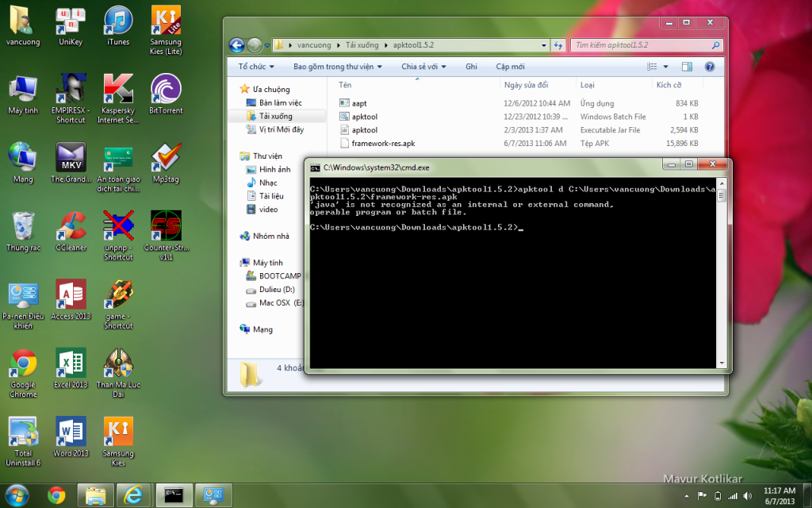Open the vancuong user folder icon
The width and height of the screenshot is (812, 508).
[23, 26]
